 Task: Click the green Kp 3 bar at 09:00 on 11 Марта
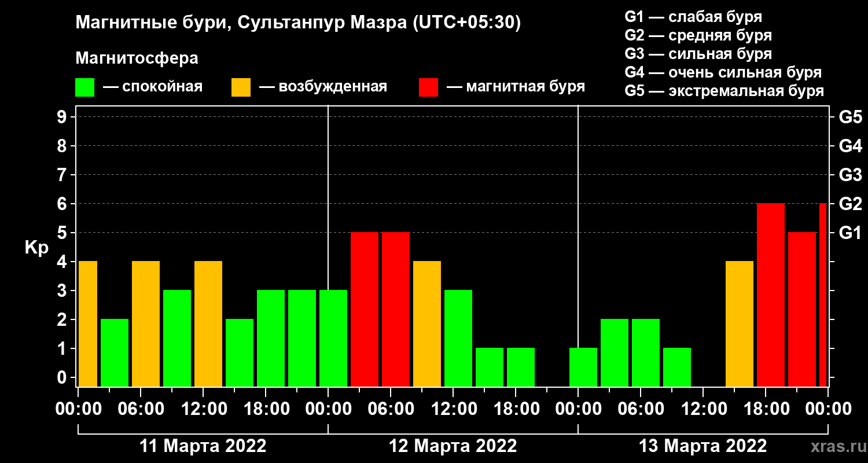177,339
